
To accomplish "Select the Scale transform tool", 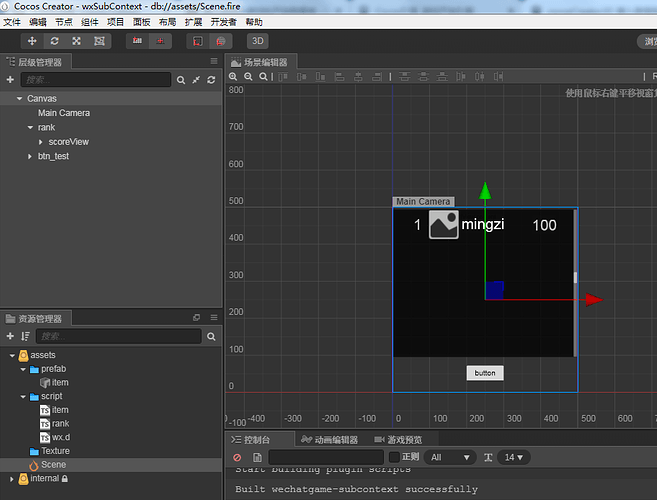I will coord(76,41).
